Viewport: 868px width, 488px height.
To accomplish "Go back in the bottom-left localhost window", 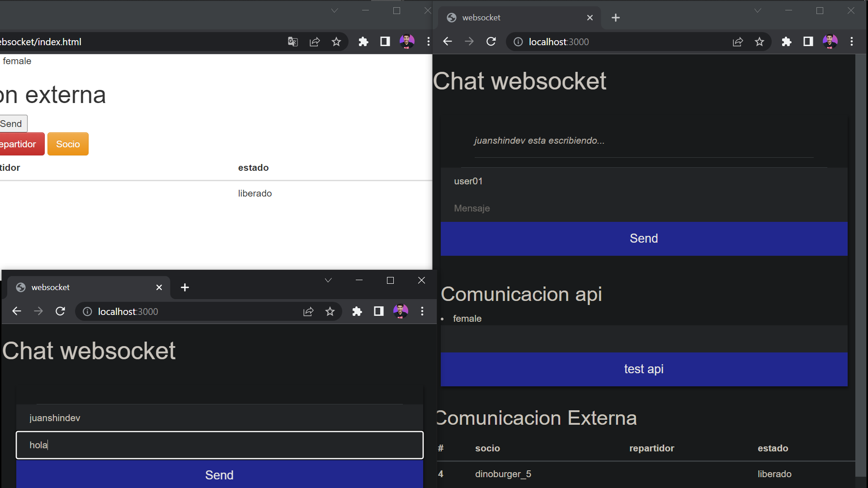I will pos(17,311).
